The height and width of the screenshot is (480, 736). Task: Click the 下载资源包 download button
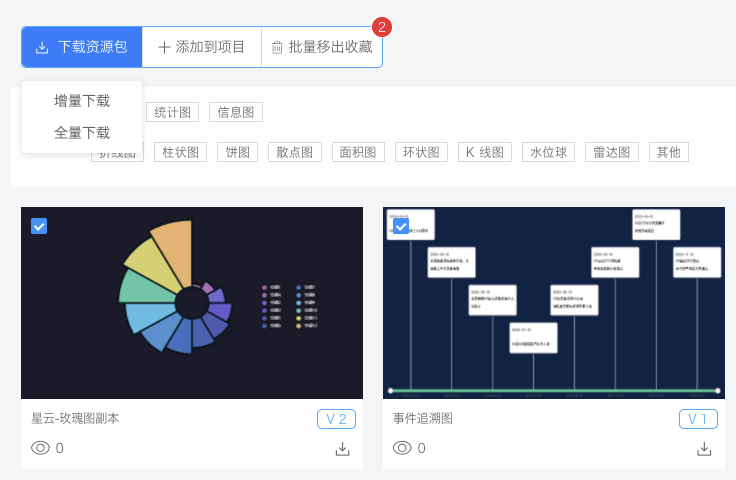click(x=82, y=47)
